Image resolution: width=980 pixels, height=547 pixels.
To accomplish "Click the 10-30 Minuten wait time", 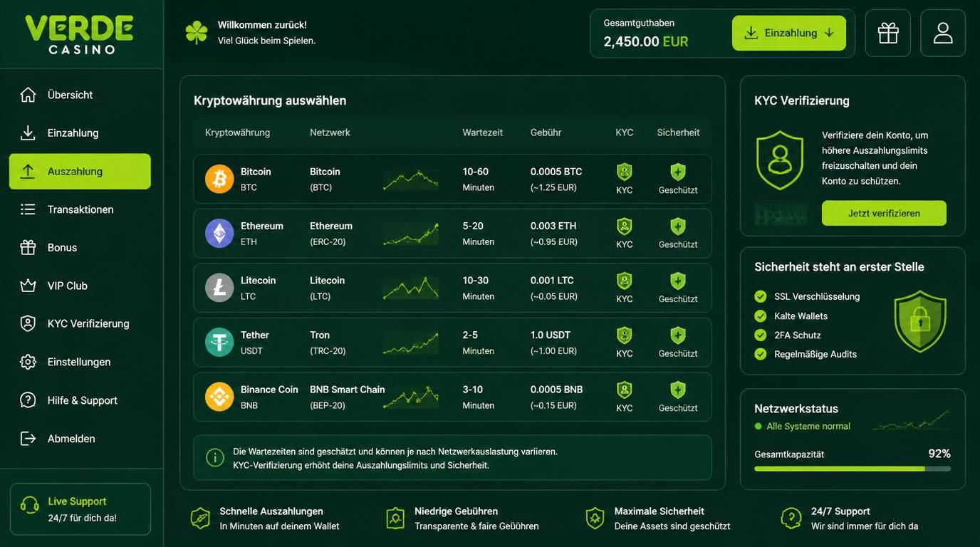I will tap(479, 288).
